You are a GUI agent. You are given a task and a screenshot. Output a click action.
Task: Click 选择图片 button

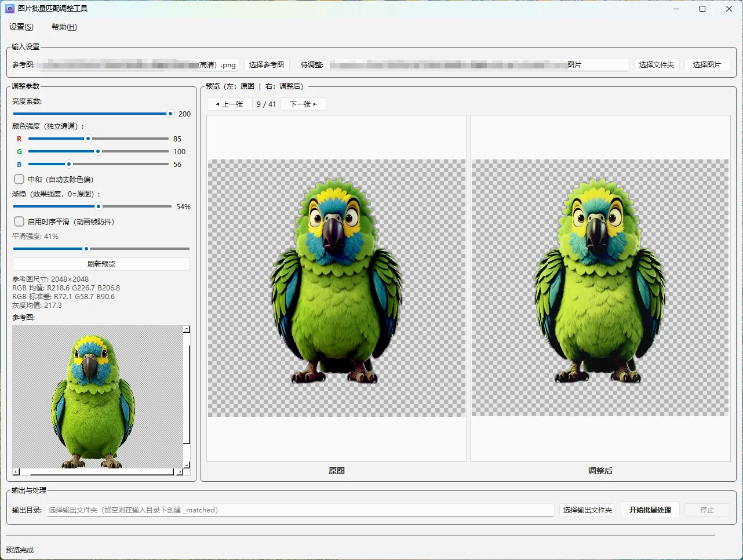[707, 65]
